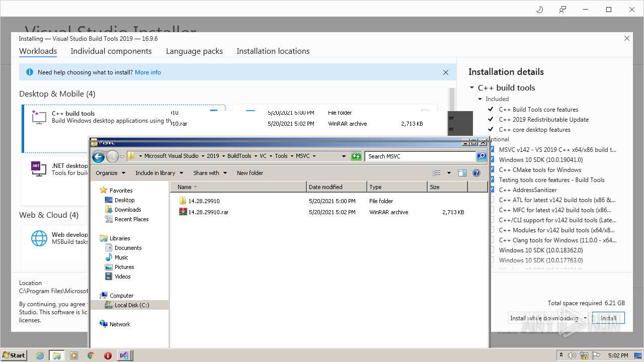The image size is (644, 362).
Task: Switch to Visual Studio Installer taskbar icon
Action: [125, 355]
